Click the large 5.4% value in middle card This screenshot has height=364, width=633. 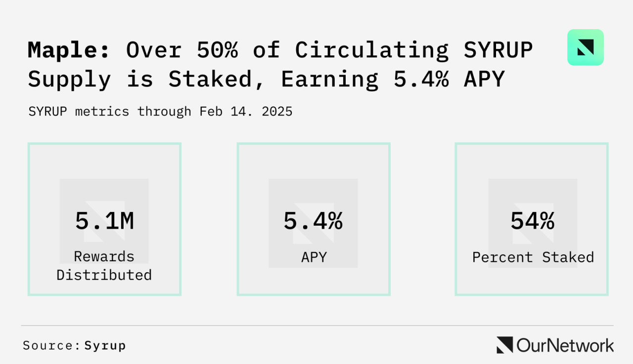313,221
